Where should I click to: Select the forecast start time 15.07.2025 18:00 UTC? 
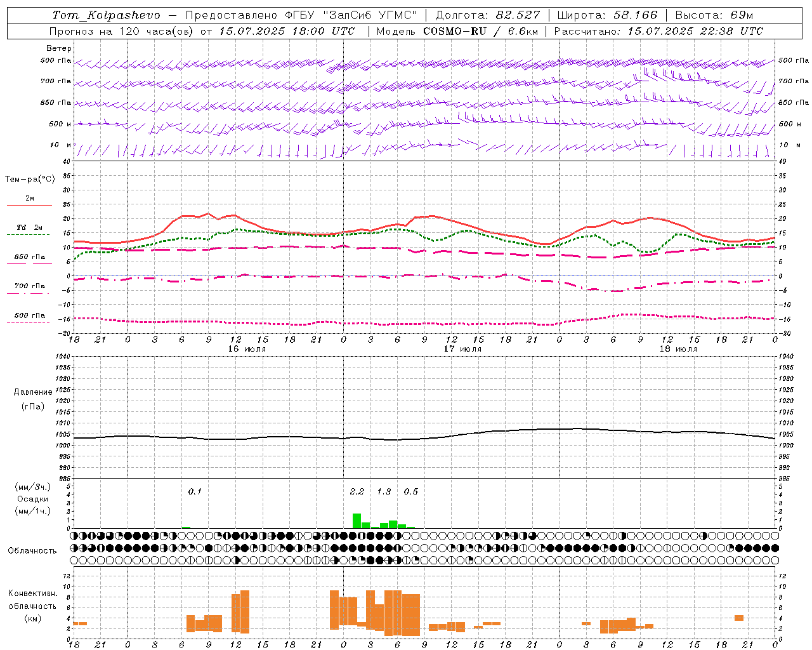pyautogui.click(x=287, y=31)
